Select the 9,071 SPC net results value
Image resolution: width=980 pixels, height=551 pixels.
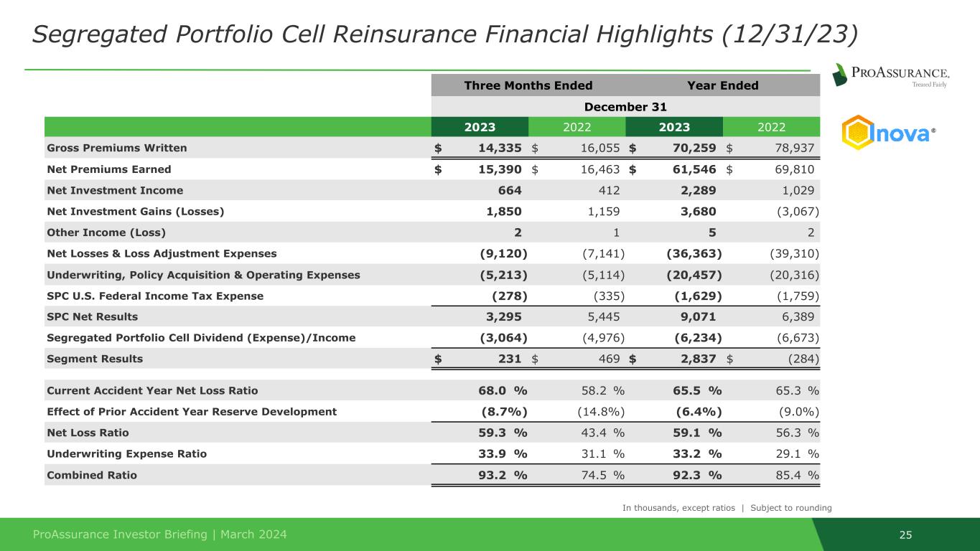coord(696,317)
